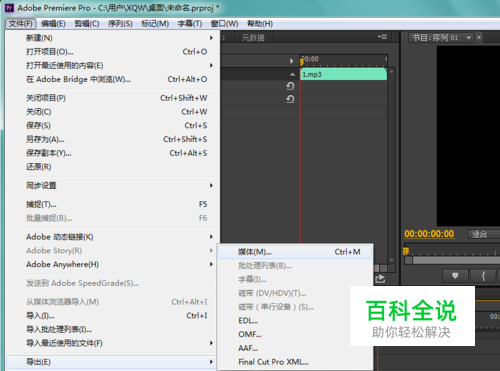Export 媒体(M)... from submenu

pyautogui.click(x=295, y=252)
